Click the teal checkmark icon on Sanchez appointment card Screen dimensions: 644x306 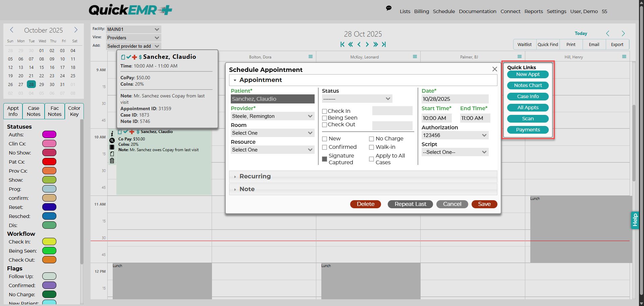pyautogui.click(x=125, y=132)
